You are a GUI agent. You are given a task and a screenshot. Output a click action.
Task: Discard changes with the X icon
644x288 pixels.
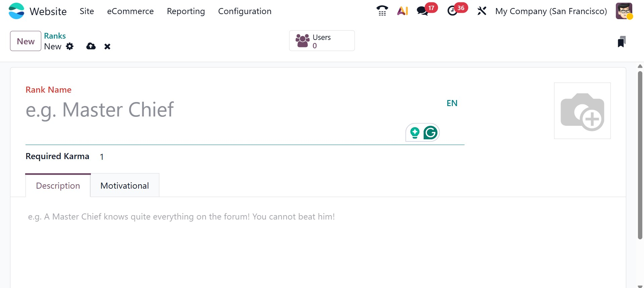pyautogui.click(x=107, y=47)
